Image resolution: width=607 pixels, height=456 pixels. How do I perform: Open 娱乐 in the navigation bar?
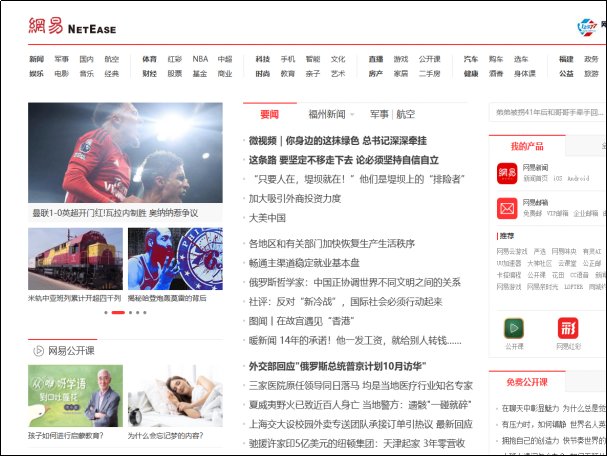click(x=36, y=74)
